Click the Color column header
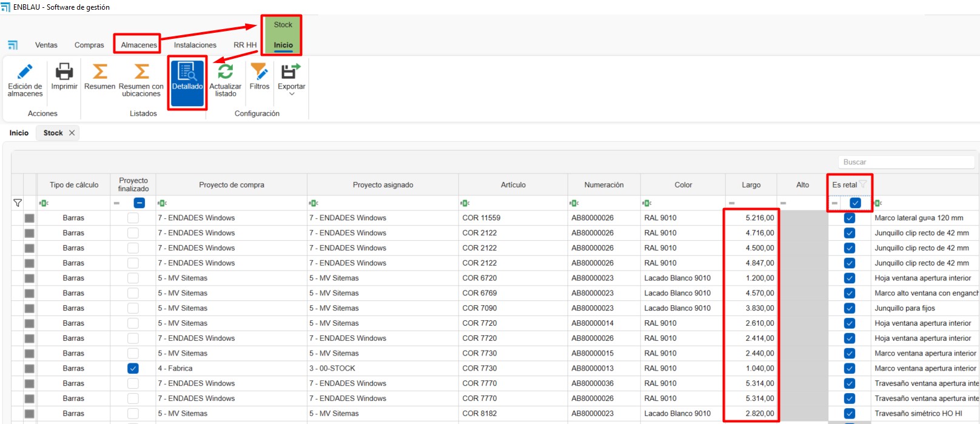980x424 pixels. click(683, 185)
